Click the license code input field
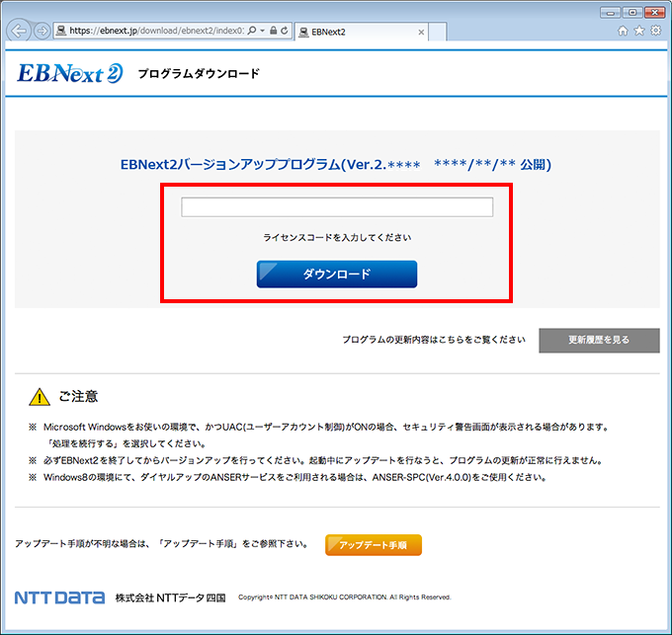This screenshot has height=635, width=672. 337,207
